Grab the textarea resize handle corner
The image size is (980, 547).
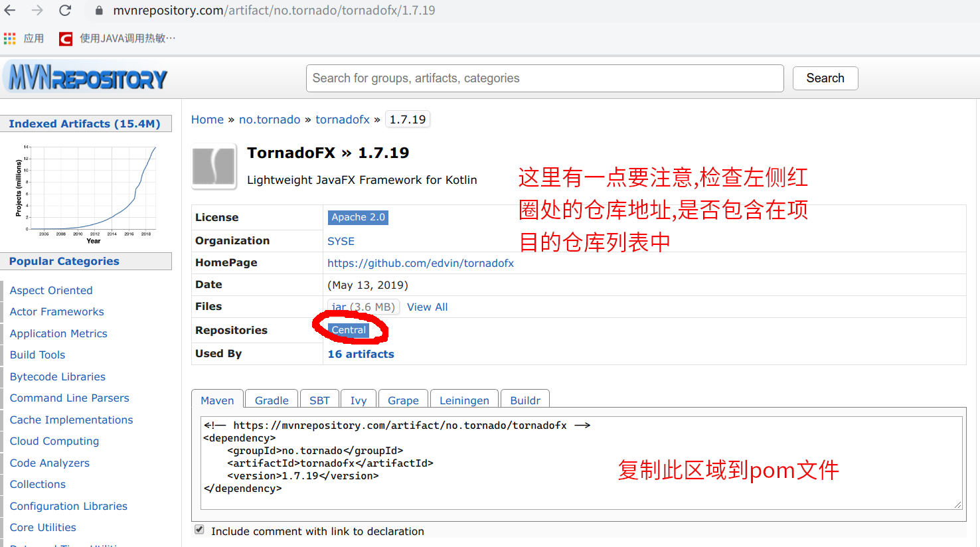click(958, 505)
